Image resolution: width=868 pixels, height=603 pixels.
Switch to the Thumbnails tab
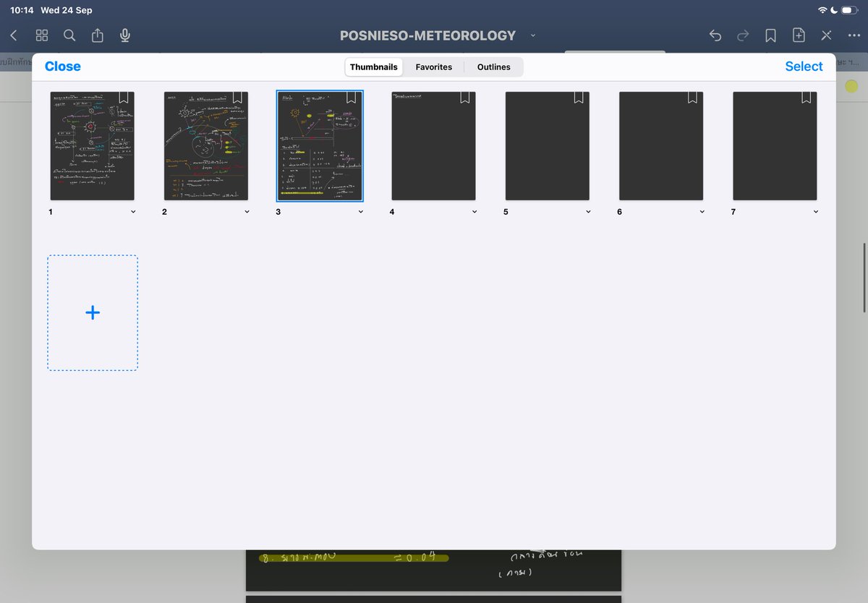(374, 67)
